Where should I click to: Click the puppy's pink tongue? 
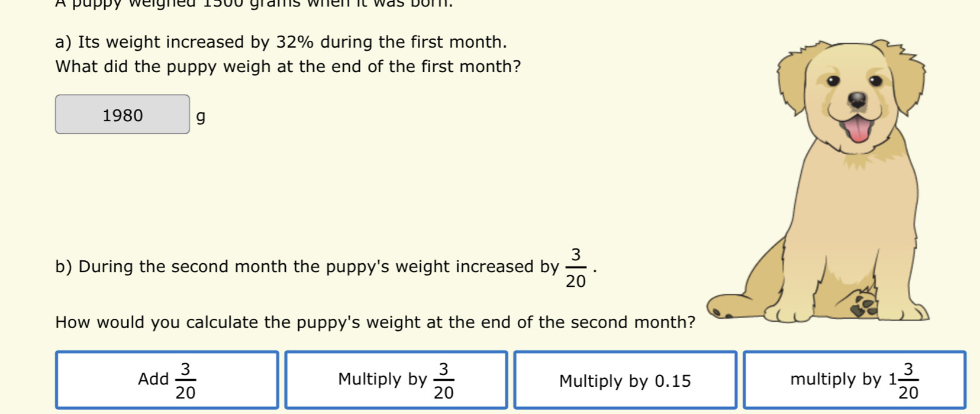point(858,129)
